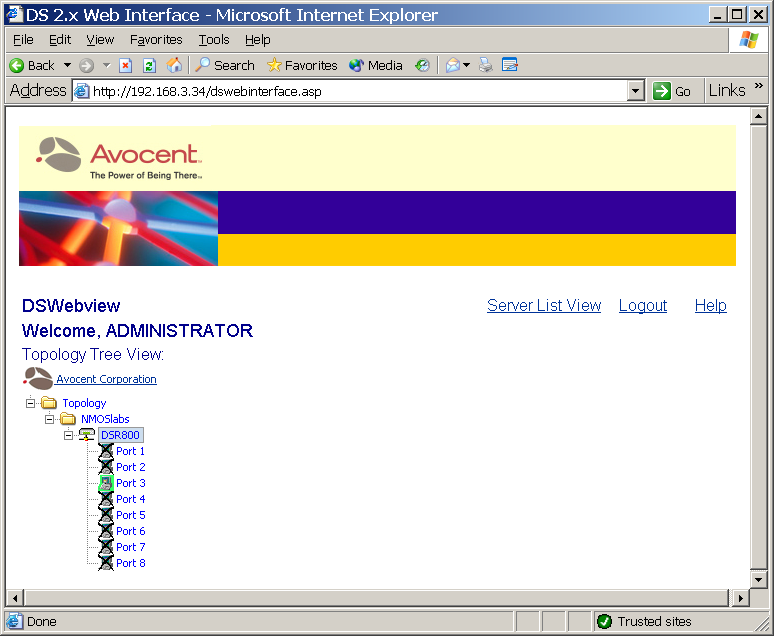The height and width of the screenshot is (636, 774).
Task: Open the Favorites menu
Action: point(156,40)
